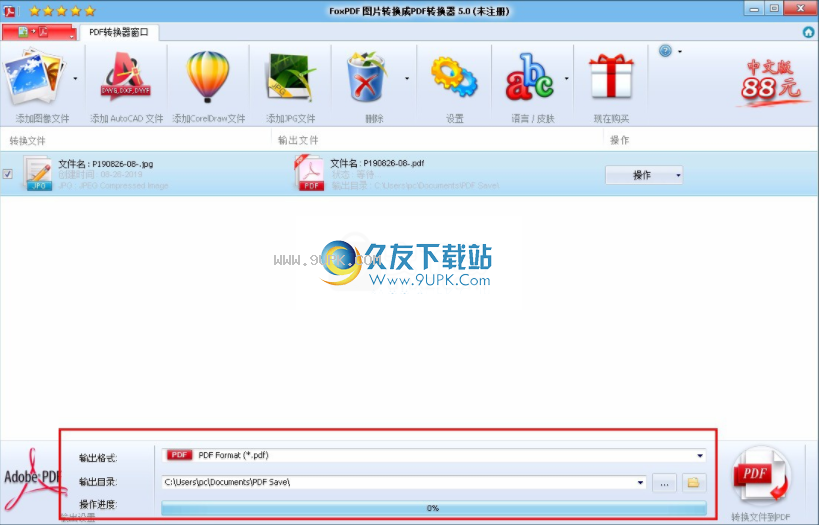Click the Language / Skin abc icon
This screenshot has height=526, width=819.
pos(530,77)
